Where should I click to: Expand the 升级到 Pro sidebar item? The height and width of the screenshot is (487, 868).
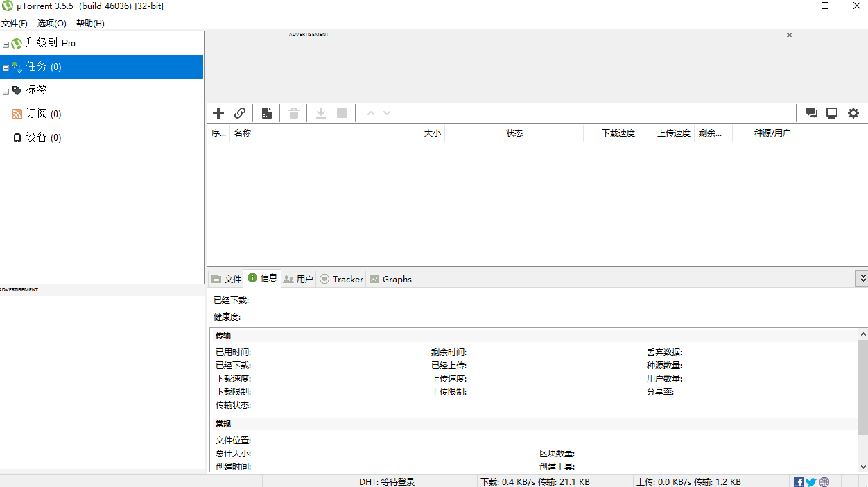click(x=6, y=42)
